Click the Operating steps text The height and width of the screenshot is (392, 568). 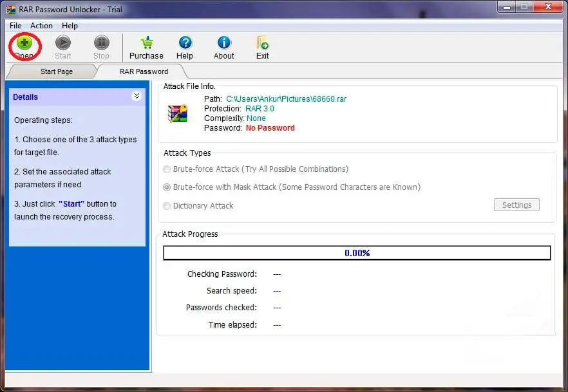(x=44, y=120)
